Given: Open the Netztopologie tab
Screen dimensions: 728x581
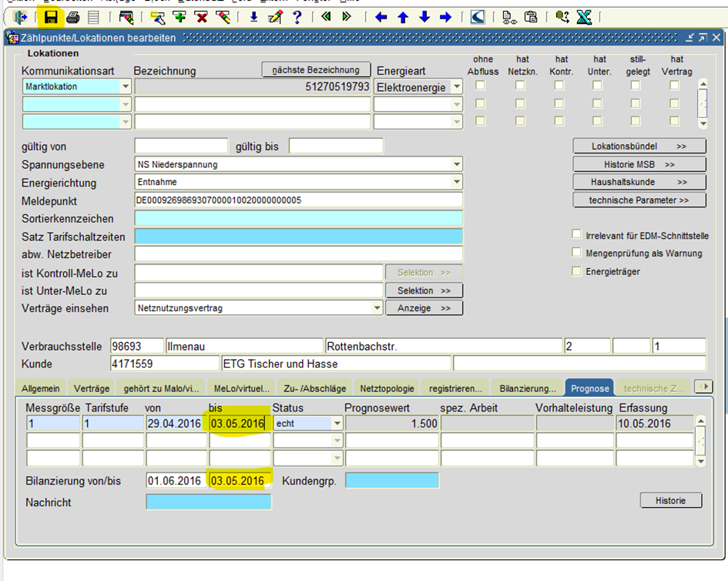Looking at the screenshot, I should tap(387, 389).
